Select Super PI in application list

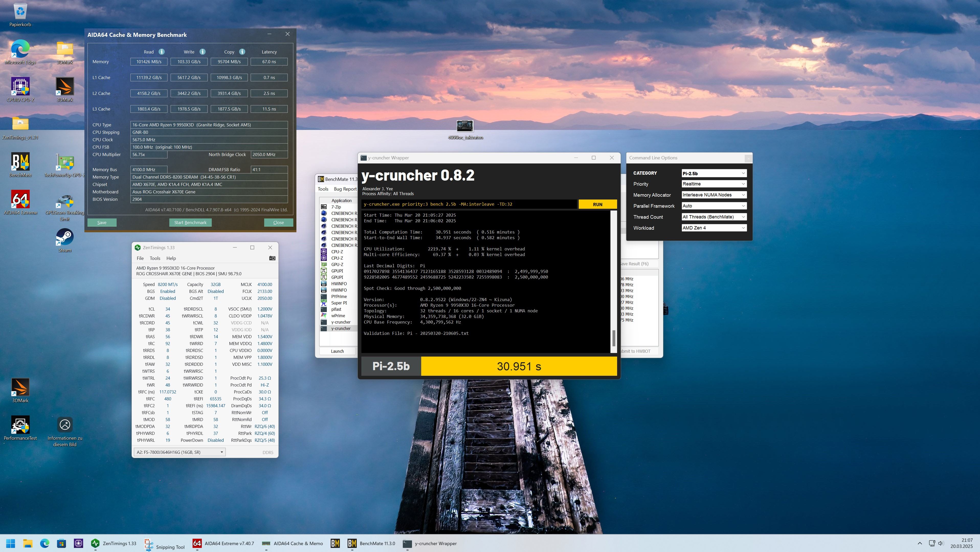coord(339,303)
